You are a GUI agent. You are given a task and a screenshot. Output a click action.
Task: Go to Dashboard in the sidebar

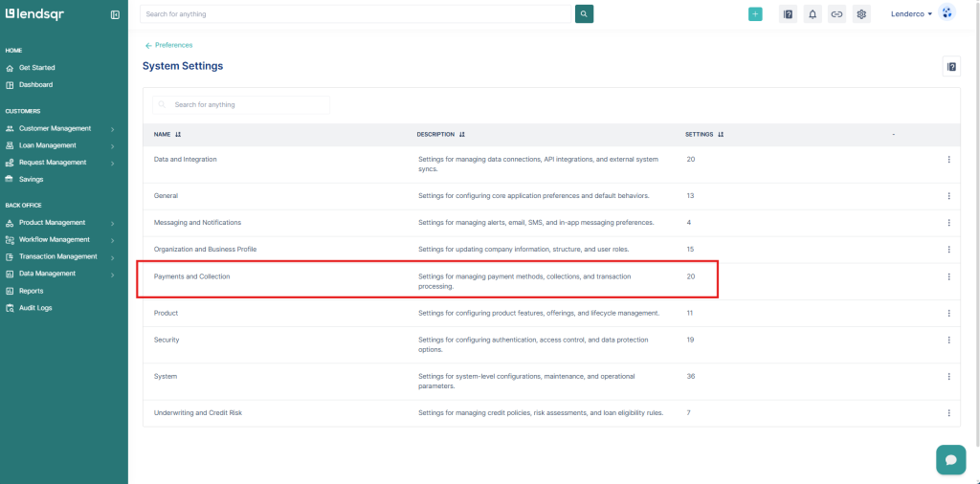coord(35,84)
